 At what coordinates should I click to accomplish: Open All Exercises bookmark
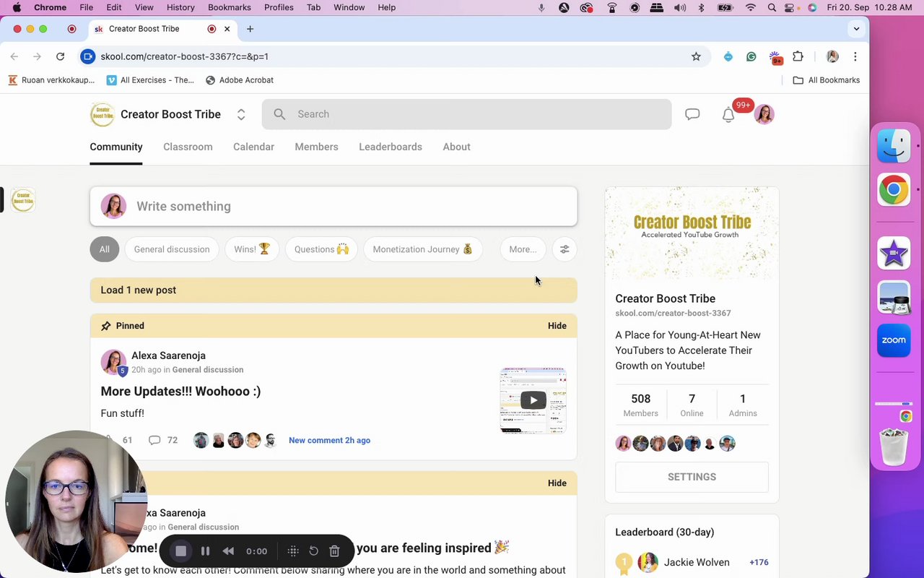pyautogui.click(x=150, y=80)
